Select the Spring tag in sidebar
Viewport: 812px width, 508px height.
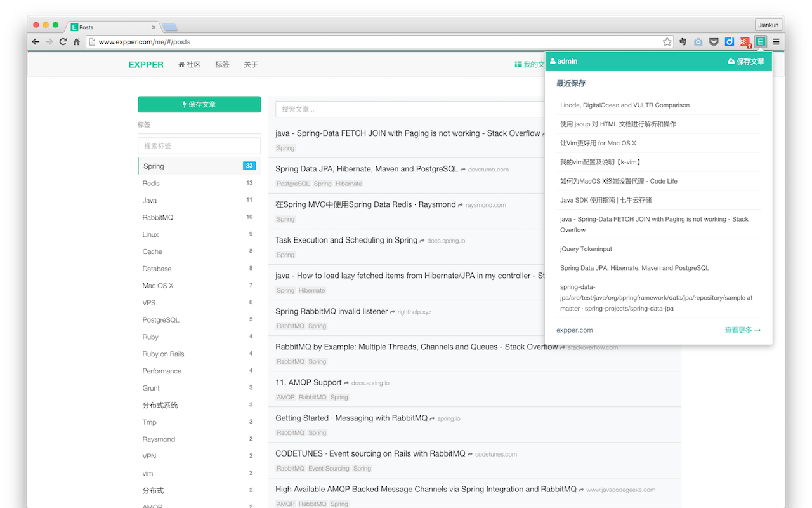click(199, 166)
